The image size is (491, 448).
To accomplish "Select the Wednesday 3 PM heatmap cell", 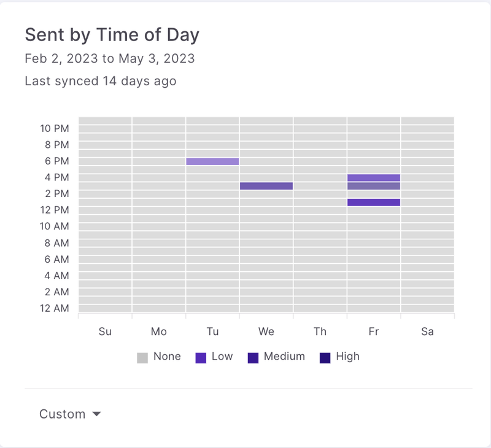I will tap(266, 186).
